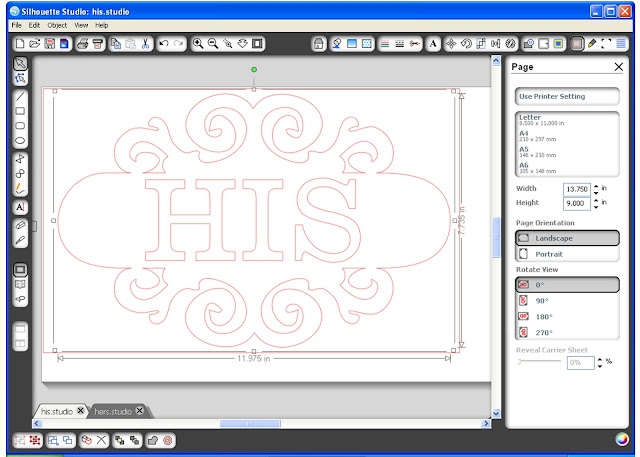
Task: Select the Polygon drawing tool
Action: pyautogui.click(x=20, y=159)
